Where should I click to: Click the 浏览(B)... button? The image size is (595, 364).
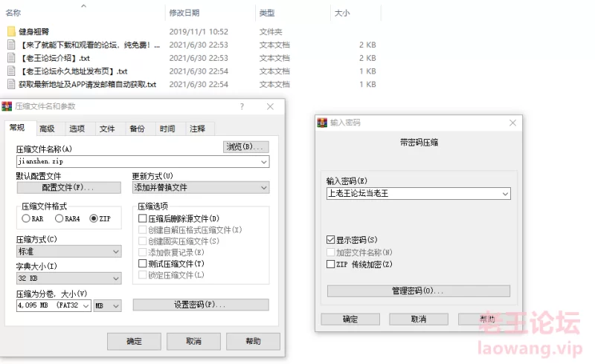[246, 147]
